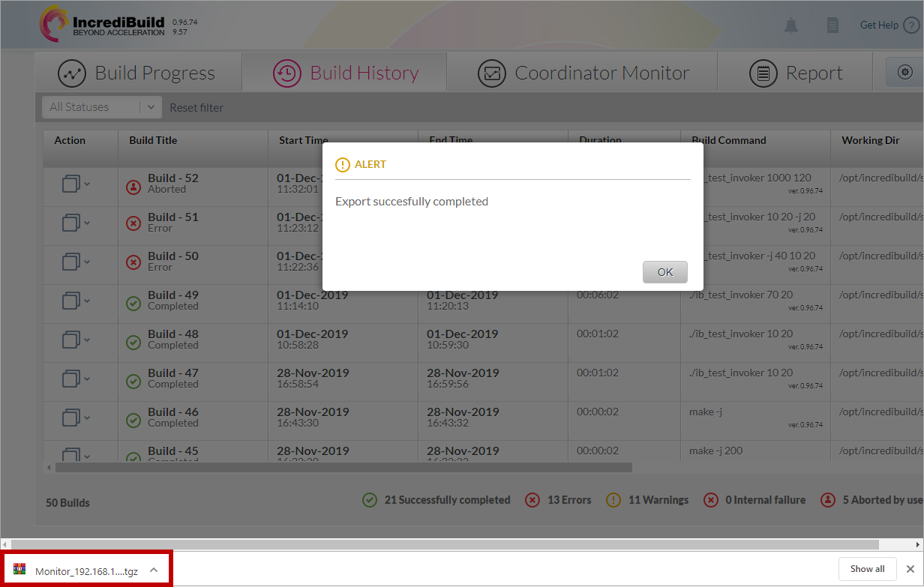Click the table horizontal scrollbar
924x587 pixels.
point(343,468)
